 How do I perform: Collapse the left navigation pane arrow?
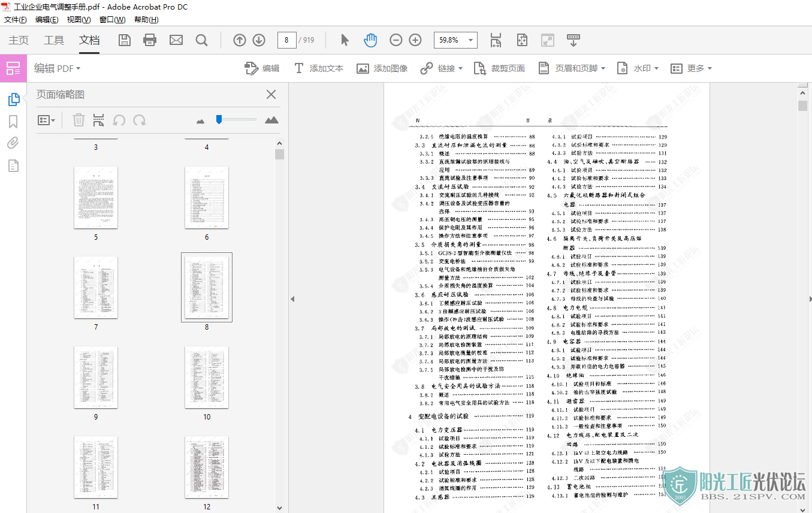[292, 299]
